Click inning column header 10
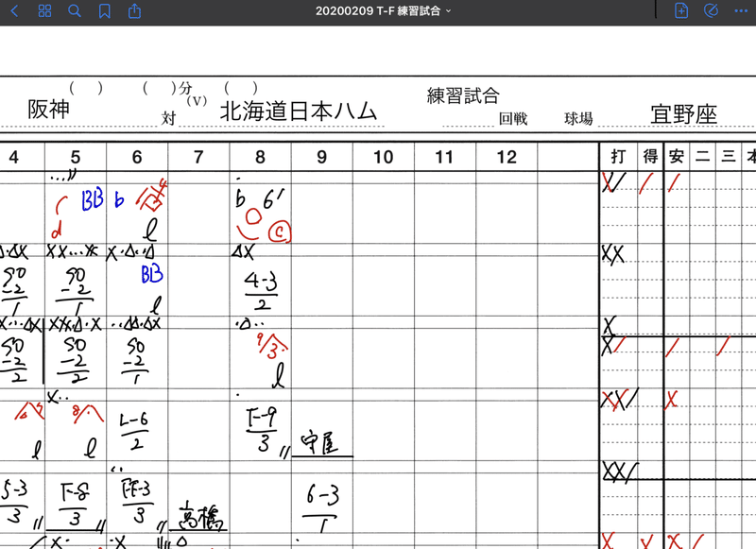The image size is (756, 549). 384,157
